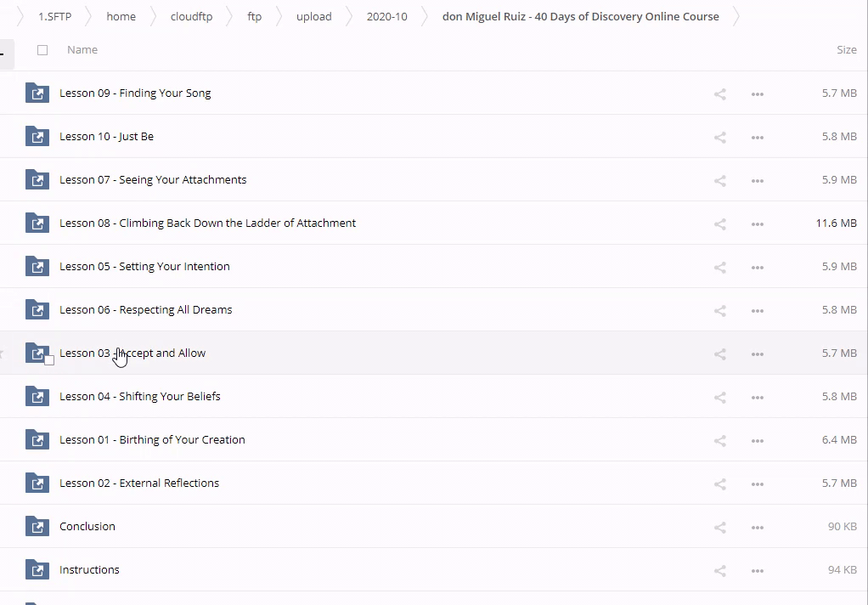Click share icon for Lesson 08 row

[x=719, y=224]
